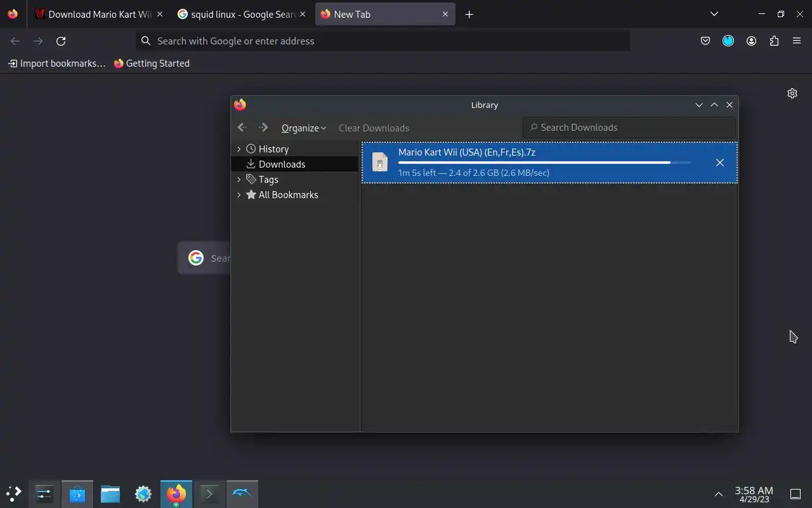Select Tags in the Library sidebar
Viewport: 812px width, 508px height.
268,180
